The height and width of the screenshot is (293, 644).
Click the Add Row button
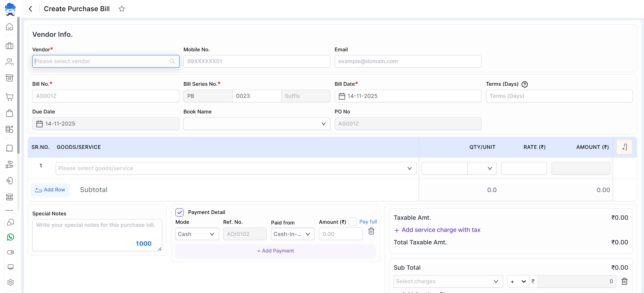(x=50, y=190)
